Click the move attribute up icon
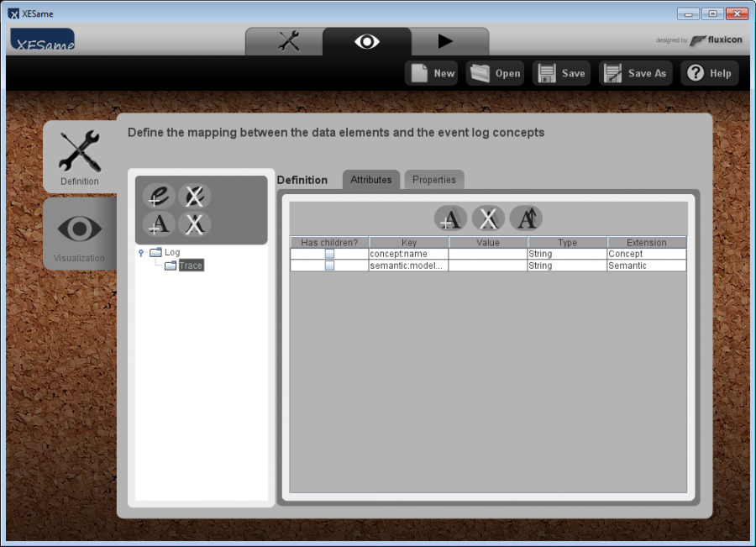This screenshot has width=756, height=547. click(x=526, y=218)
